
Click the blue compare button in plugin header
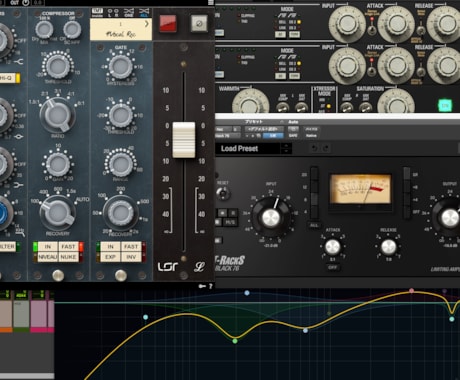273,136
